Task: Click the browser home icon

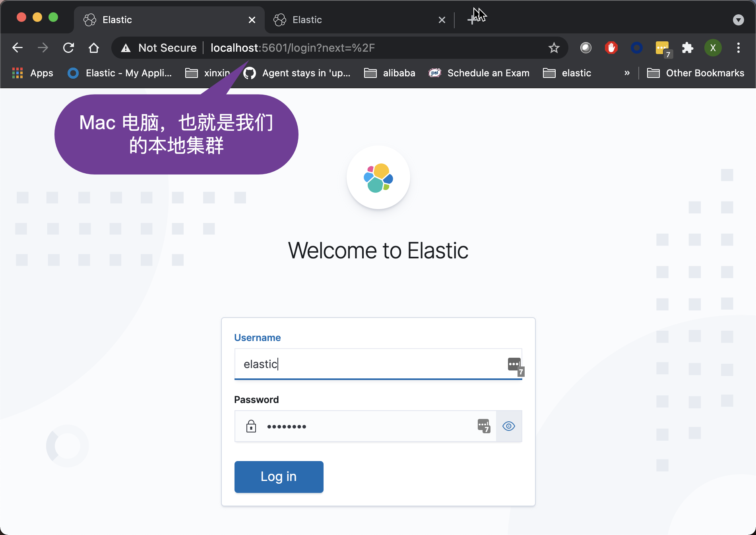Action: click(x=94, y=48)
